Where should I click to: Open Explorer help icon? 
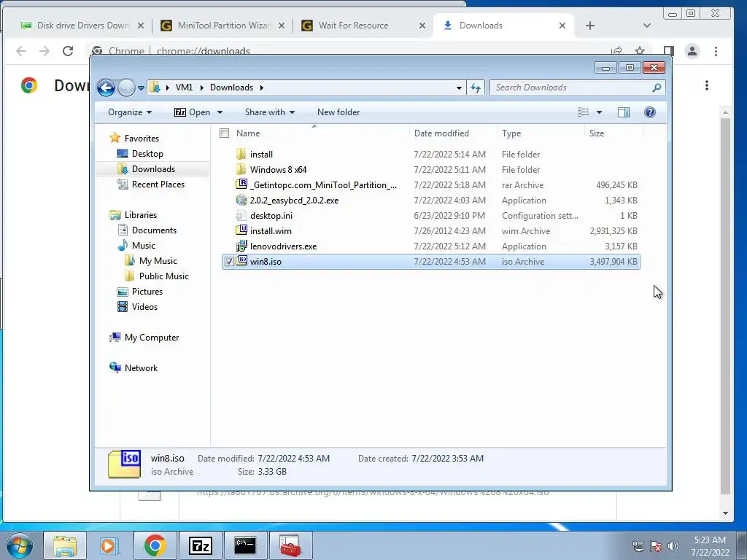click(x=649, y=112)
